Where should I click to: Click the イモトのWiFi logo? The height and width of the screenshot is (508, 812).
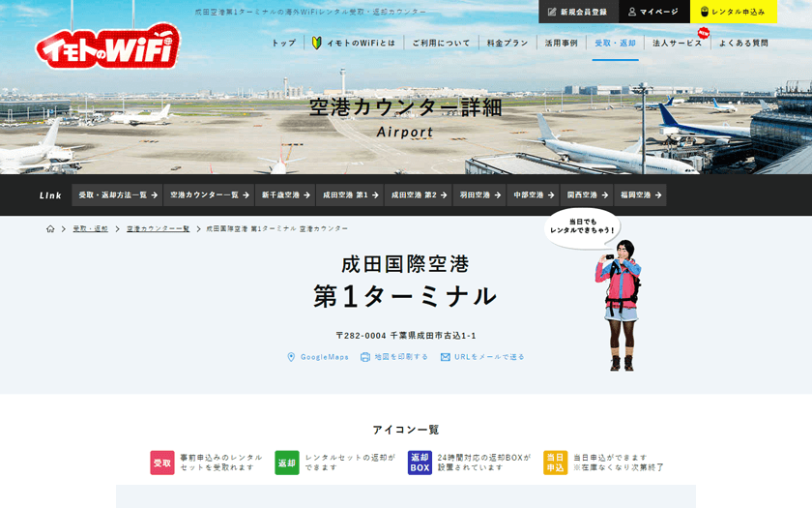108,46
